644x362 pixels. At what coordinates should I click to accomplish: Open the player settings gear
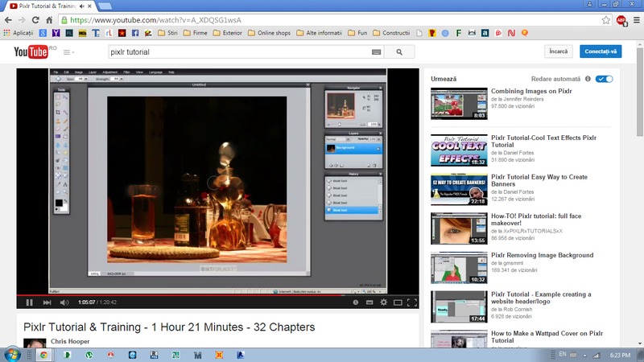tap(384, 302)
